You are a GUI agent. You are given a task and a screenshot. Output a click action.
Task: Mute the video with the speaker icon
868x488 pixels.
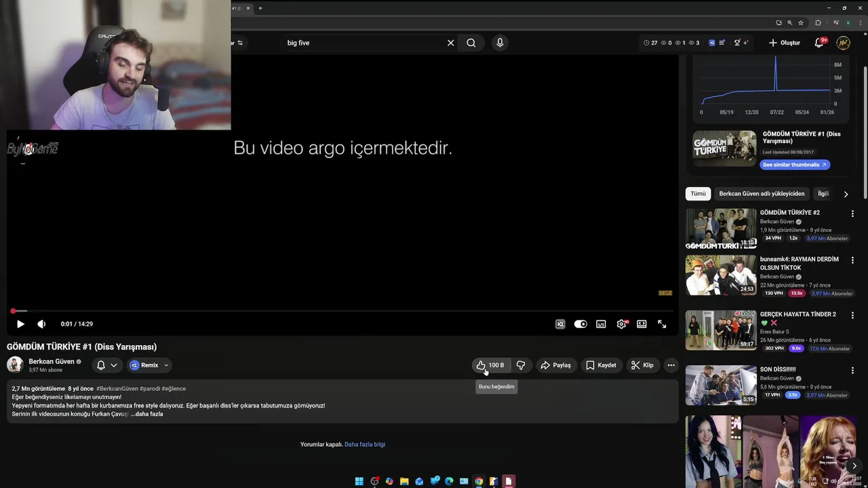[41, 324]
